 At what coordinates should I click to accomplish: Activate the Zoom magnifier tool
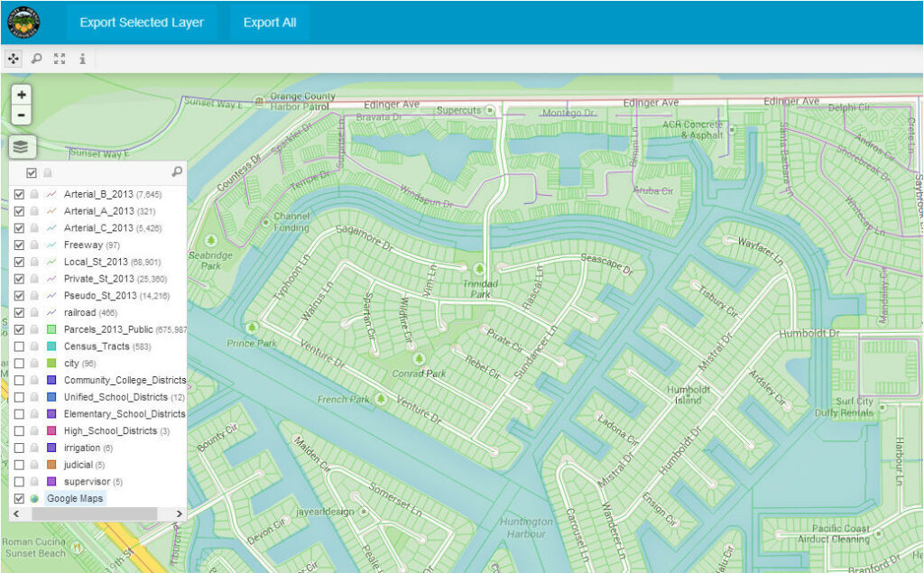point(36,58)
